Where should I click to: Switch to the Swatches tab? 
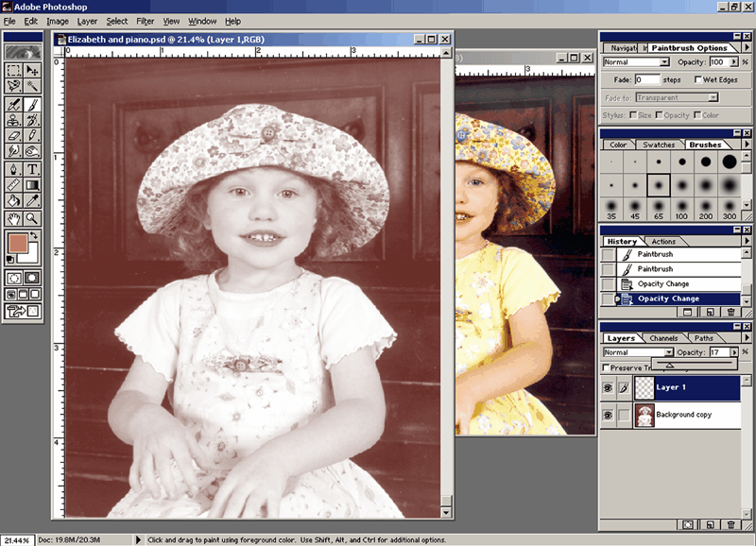[659, 145]
